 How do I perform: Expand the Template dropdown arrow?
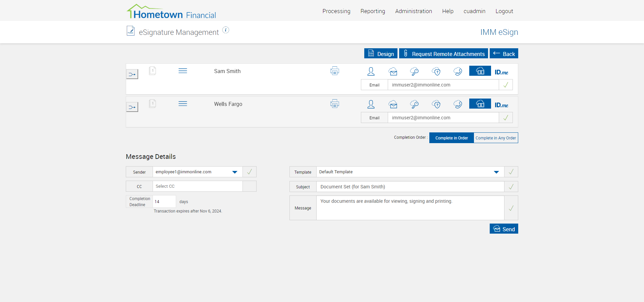point(496,172)
